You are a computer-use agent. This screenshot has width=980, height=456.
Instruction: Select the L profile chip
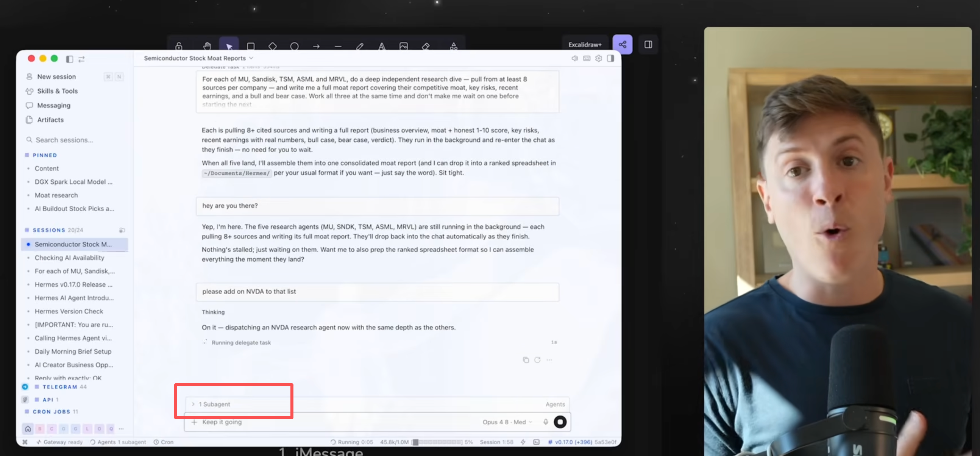pos(87,429)
